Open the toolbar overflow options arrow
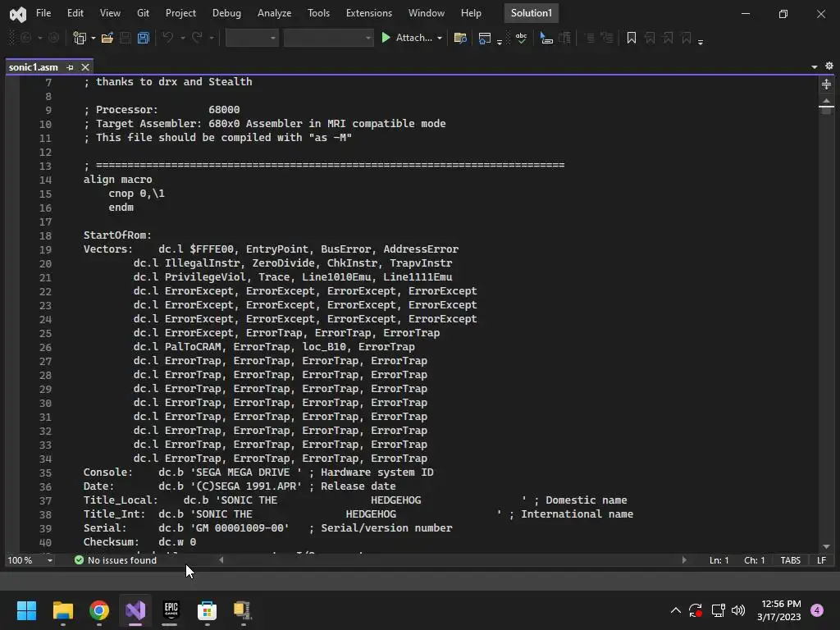The image size is (840, 630). point(701,41)
